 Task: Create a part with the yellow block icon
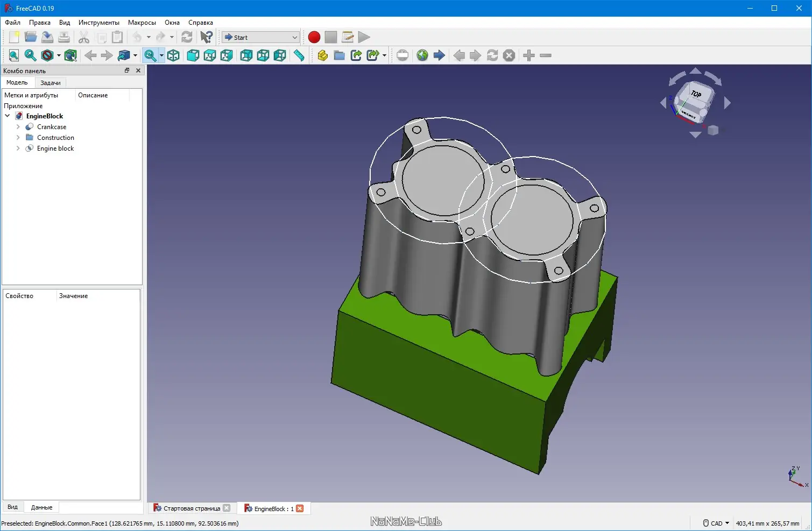(x=322, y=55)
